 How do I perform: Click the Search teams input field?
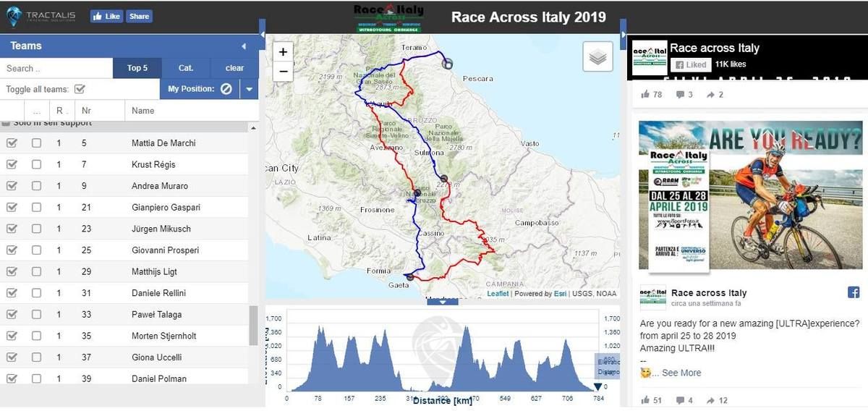[x=56, y=68]
